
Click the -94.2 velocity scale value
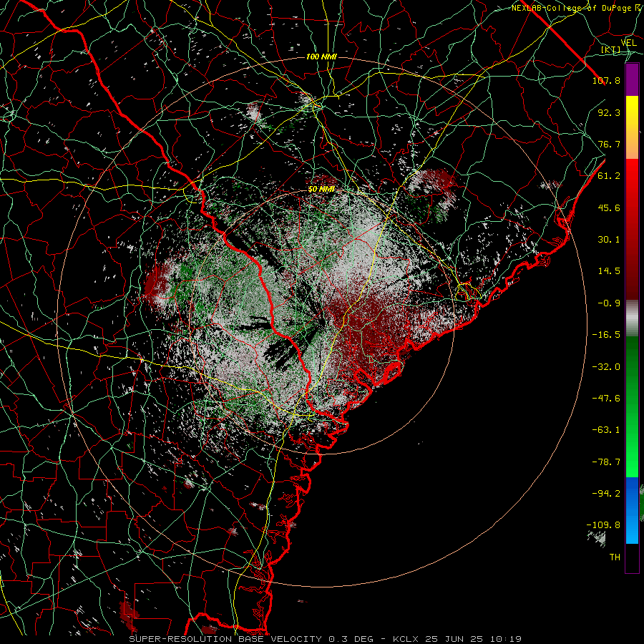pyautogui.click(x=606, y=494)
